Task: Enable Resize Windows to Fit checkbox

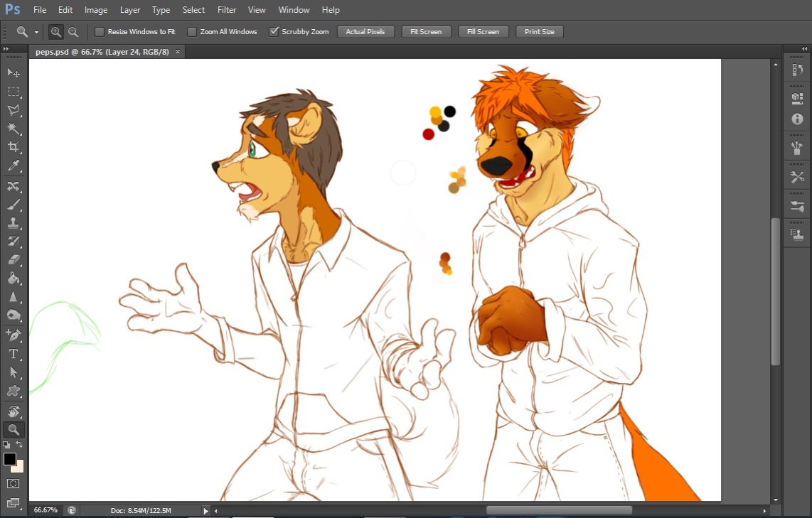Action: click(100, 32)
